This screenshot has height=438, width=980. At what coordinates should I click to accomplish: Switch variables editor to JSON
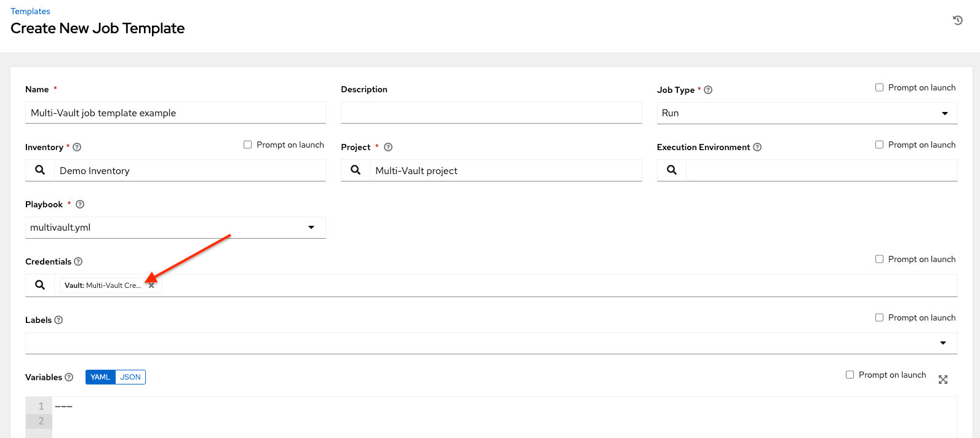pyautogui.click(x=130, y=377)
